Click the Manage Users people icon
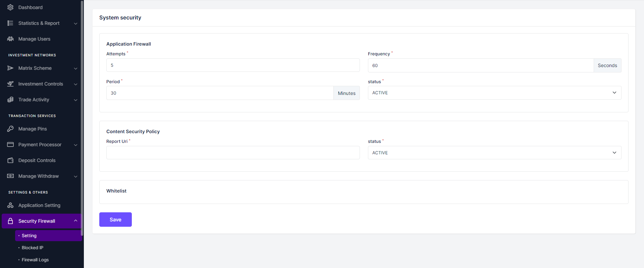The image size is (644, 268). click(x=10, y=39)
